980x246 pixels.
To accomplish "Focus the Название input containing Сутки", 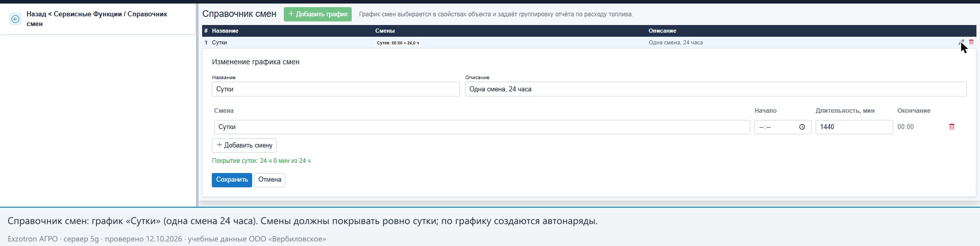I will [x=336, y=89].
